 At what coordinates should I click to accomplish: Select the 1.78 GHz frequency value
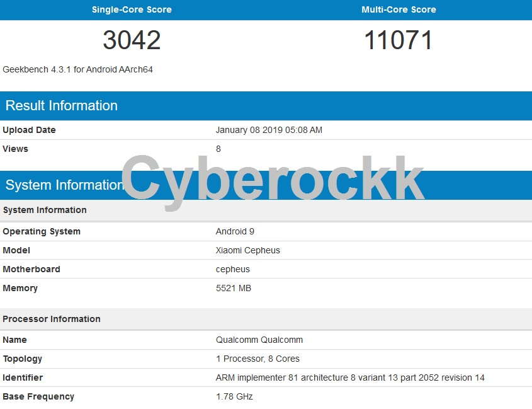click(x=234, y=396)
